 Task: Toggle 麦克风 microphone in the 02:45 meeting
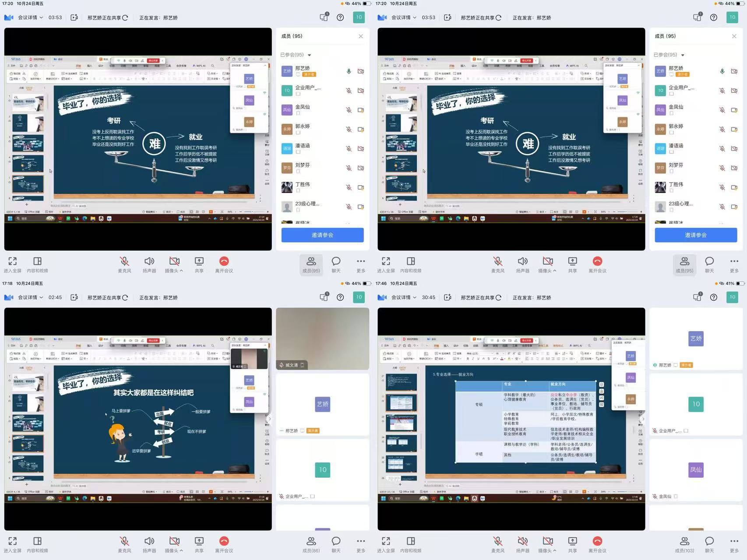pyautogui.click(x=124, y=544)
